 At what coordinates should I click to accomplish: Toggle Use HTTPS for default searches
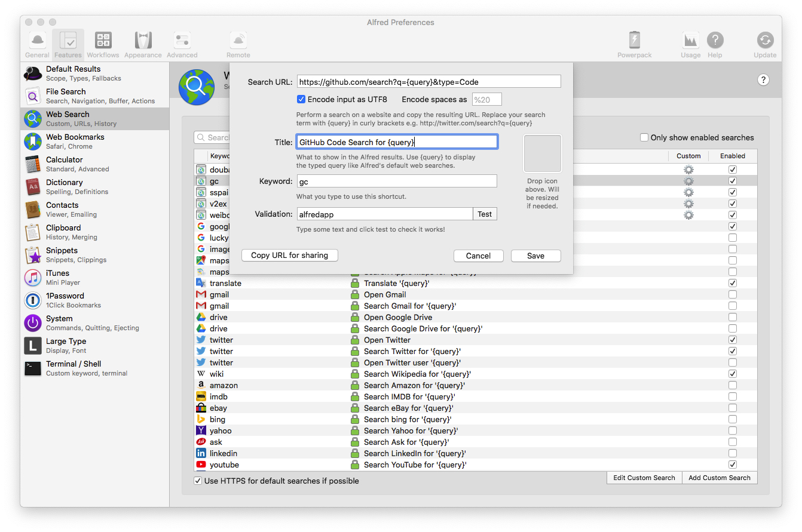(198, 481)
